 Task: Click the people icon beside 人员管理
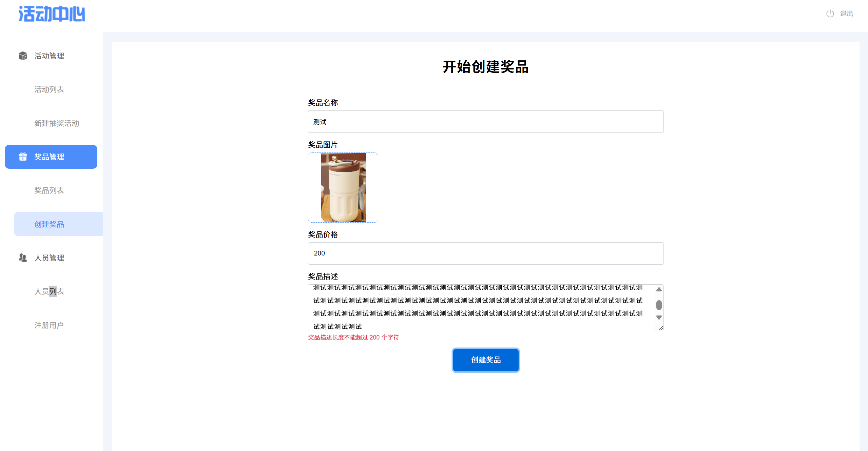click(23, 258)
